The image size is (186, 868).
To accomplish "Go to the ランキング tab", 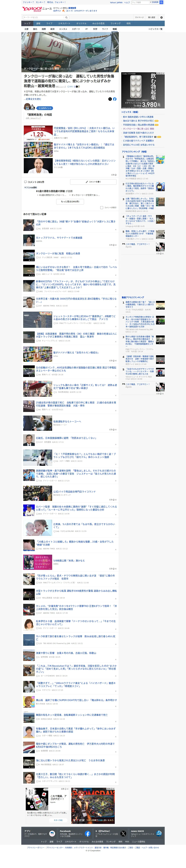I will click(115, 24).
